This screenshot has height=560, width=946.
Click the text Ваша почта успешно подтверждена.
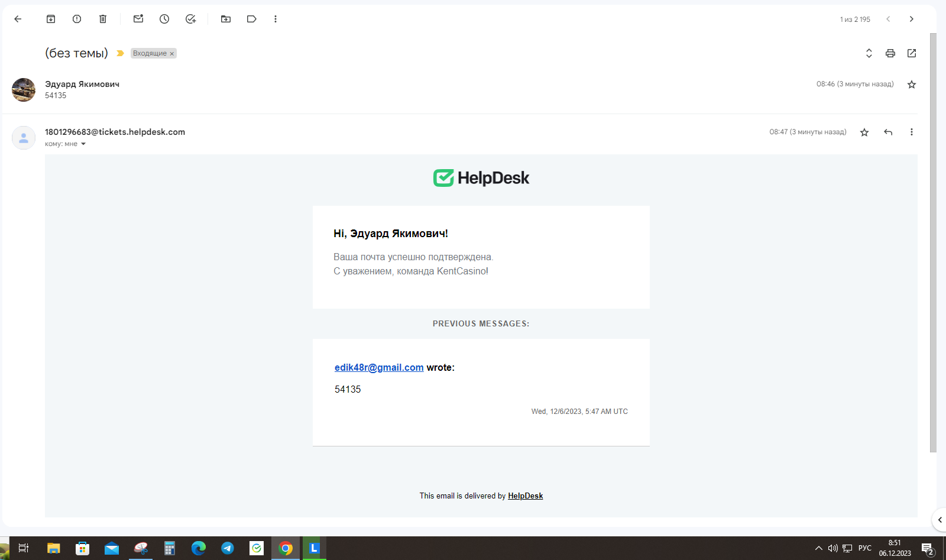pyautogui.click(x=413, y=257)
